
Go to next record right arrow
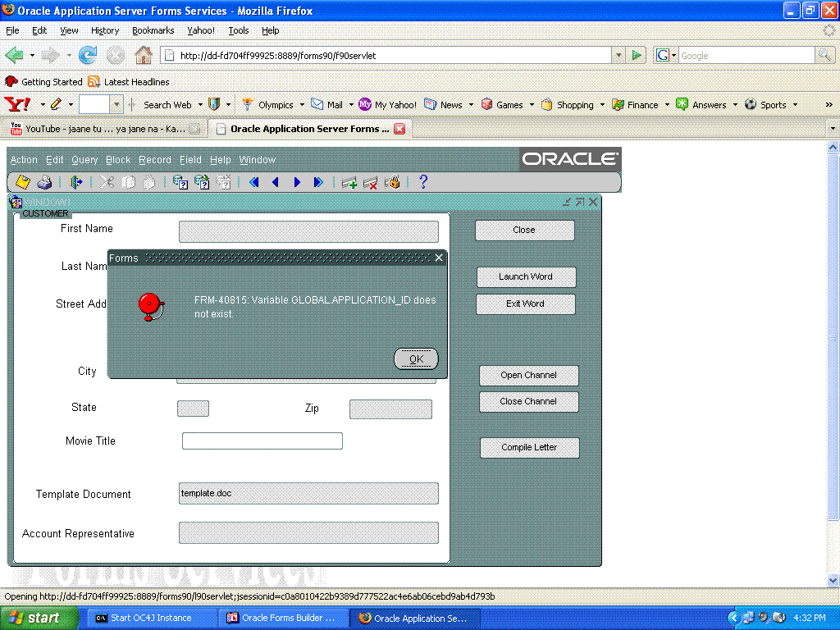pos(297,182)
